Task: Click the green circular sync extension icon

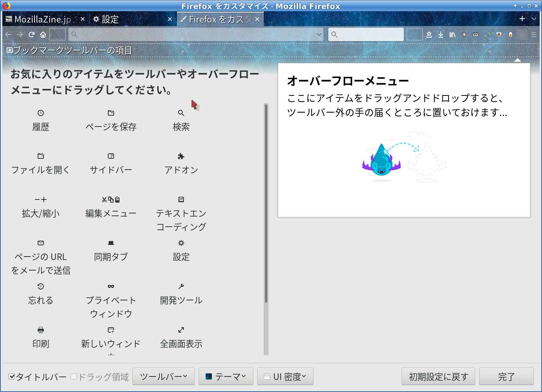Action: (x=487, y=35)
